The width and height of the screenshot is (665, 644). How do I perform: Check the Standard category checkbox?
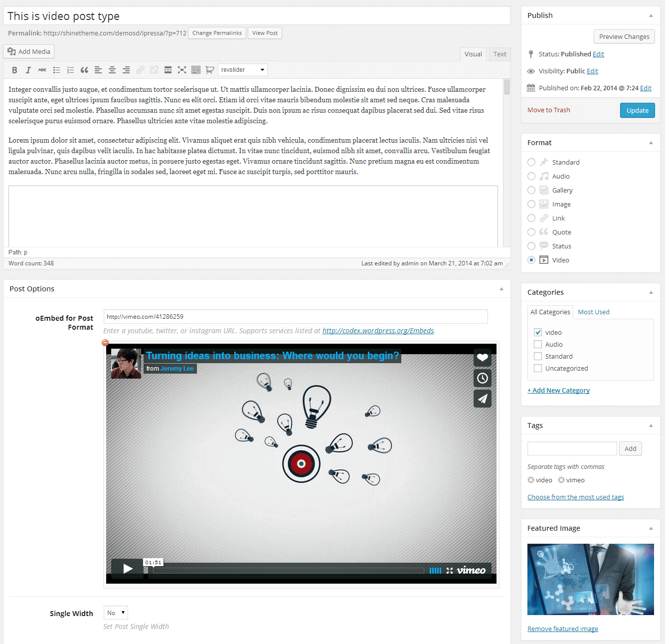pyautogui.click(x=538, y=356)
